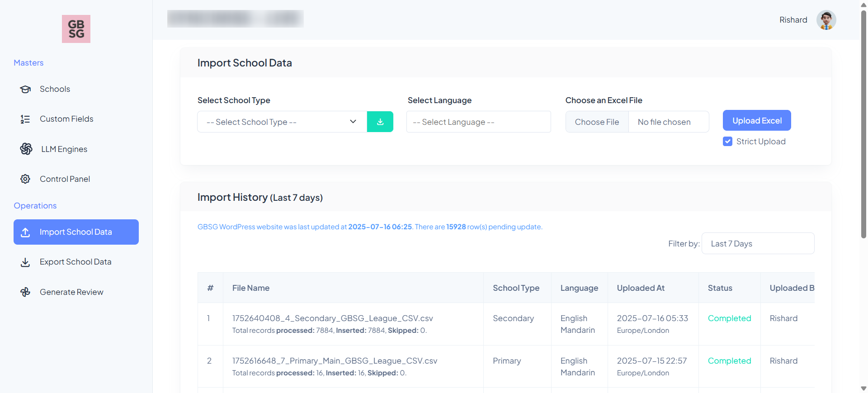Screen dimensions: 868x393
Task: Click the Choose File button
Action: [597, 122]
